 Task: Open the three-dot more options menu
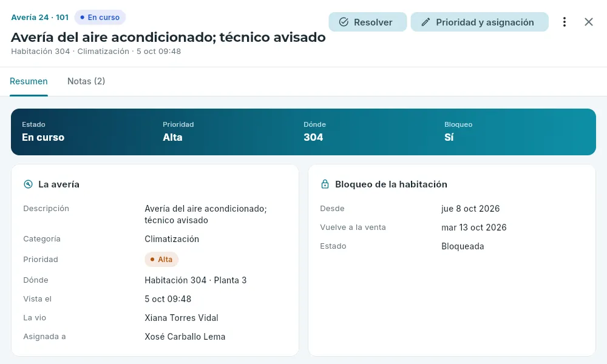(564, 22)
